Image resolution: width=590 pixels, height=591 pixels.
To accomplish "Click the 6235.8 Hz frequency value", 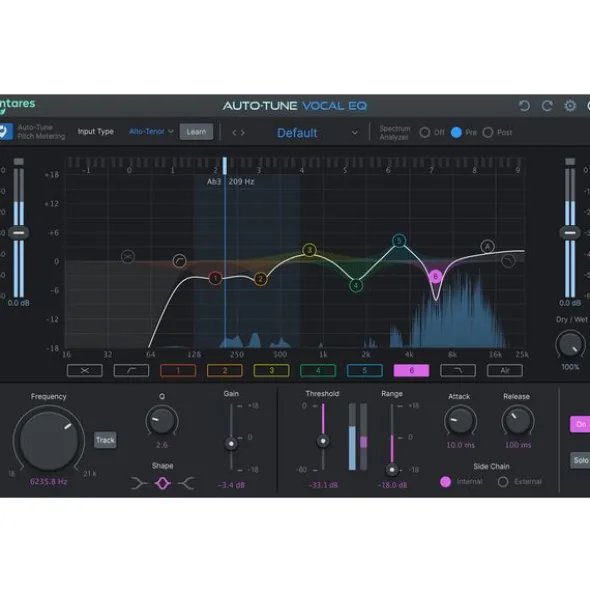I will [49, 481].
